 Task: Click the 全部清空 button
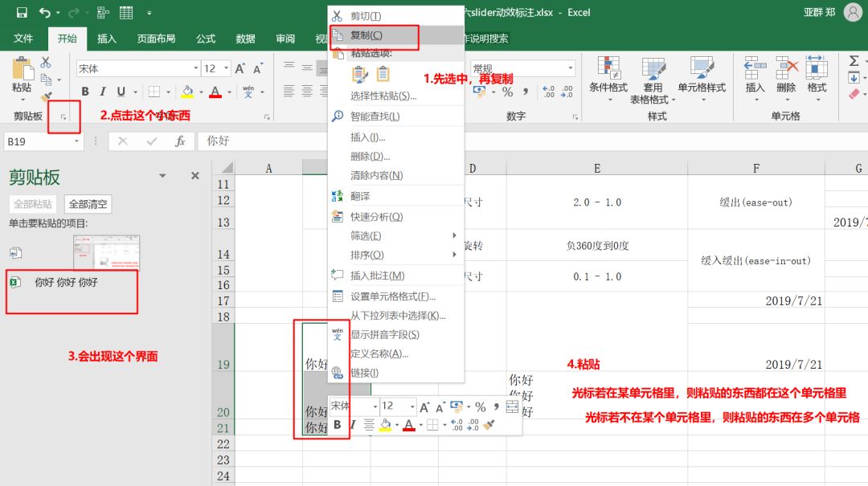click(x=88, y=204)
